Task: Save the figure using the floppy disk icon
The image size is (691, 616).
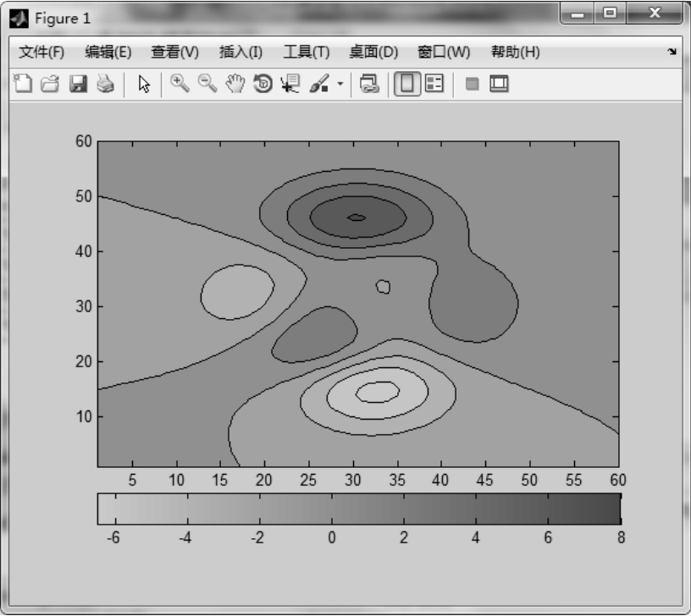Action: [78, 84]
